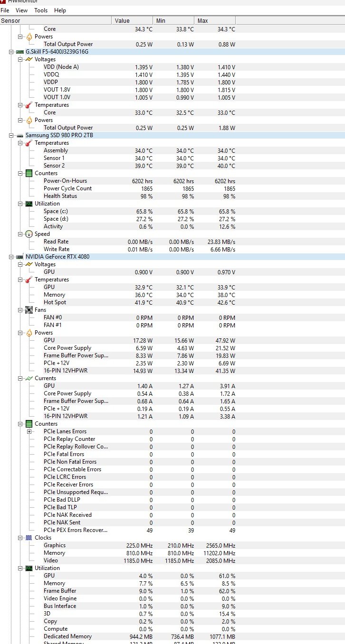Click the Utilization icon under Samsung SSD
The height and width of the screenshot is (644, 345).
pyautogui.click(x=29, y=204)
